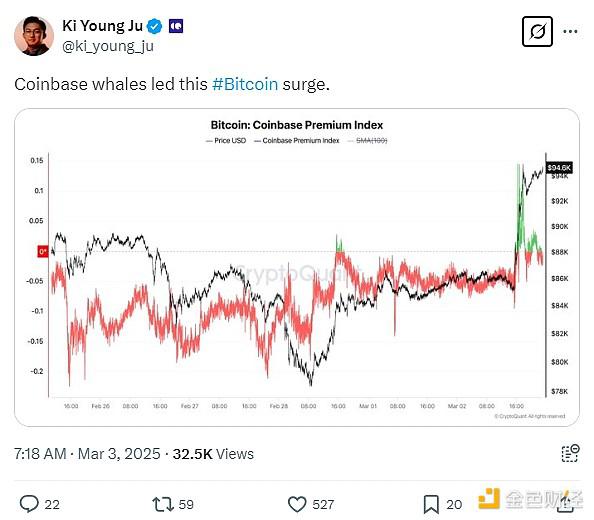
Task: Toggle the struck-through SMA(100) legend entry
Action: pyautogui.click(x=367, y=141)
